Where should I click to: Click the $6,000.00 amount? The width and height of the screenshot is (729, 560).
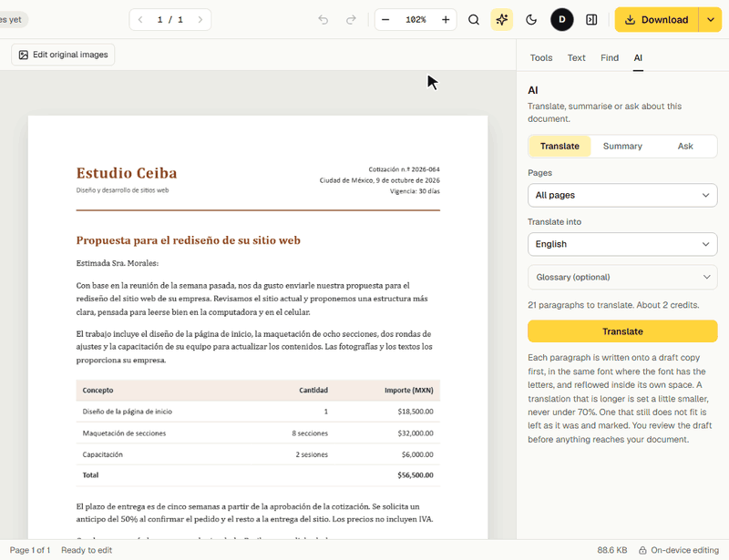tap(417, 454)
